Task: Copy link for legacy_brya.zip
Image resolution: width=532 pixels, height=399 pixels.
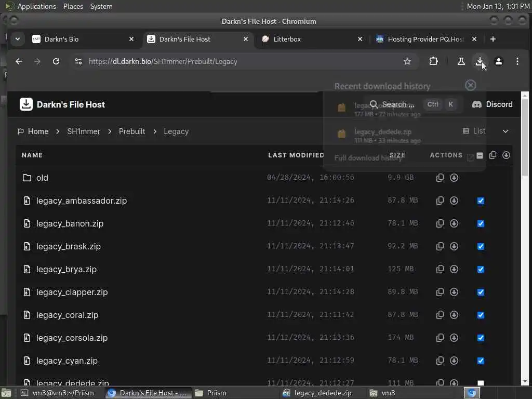Action: pos(440,269)
